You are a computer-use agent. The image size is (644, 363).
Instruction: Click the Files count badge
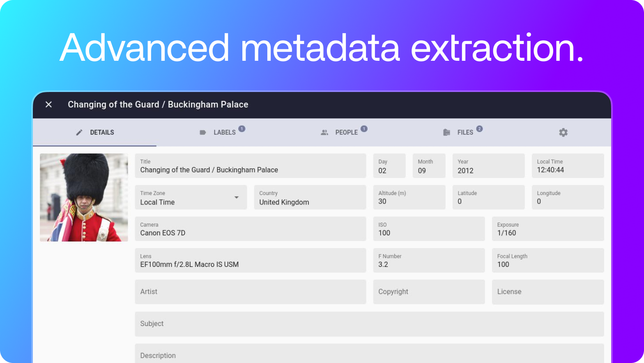pyautogui.click(x=479, y=129)
